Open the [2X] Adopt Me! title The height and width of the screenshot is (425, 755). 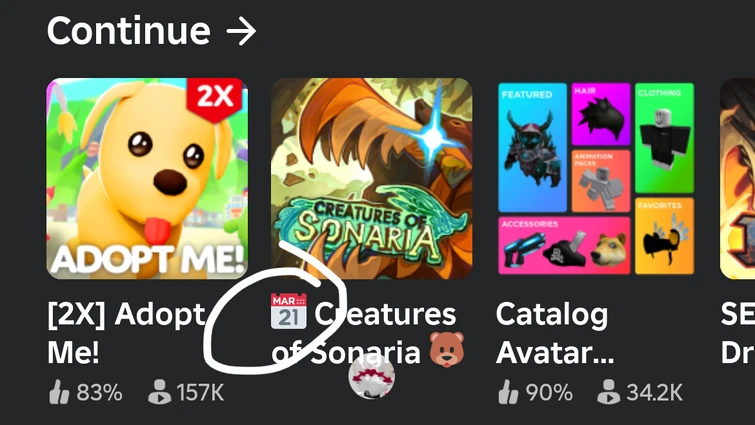[126, 333]
